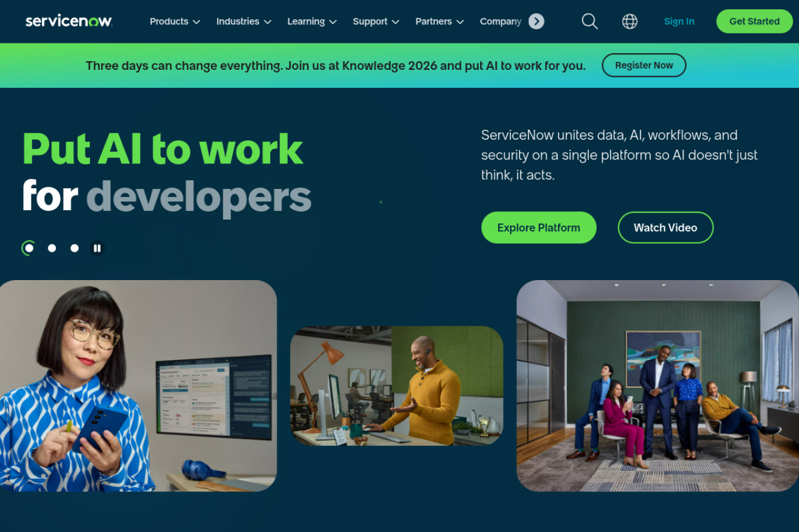The image size is (799, 532).
Task: Click the Explore Platform button
Action: pos(539,228)
